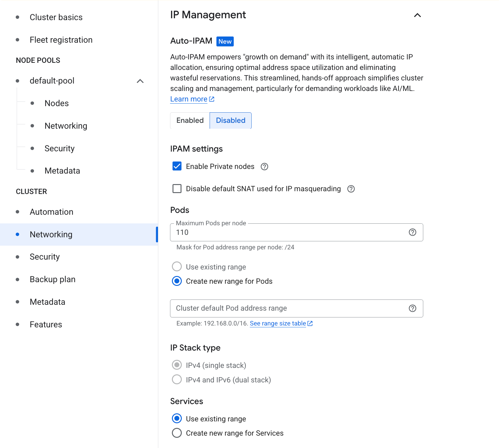499x448 pixels.
Task: Click the Cluster default Pod address range field
Action: [x=288, y=308]
